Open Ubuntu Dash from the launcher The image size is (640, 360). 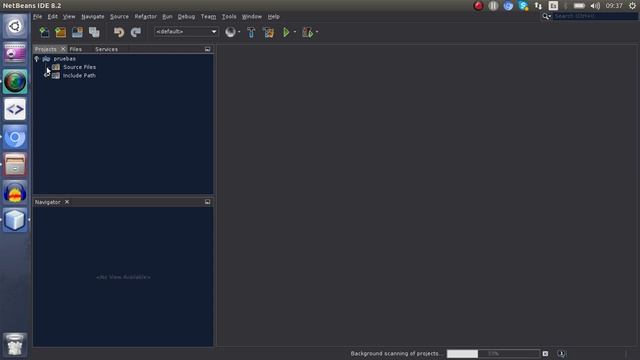tap(15, 27)
